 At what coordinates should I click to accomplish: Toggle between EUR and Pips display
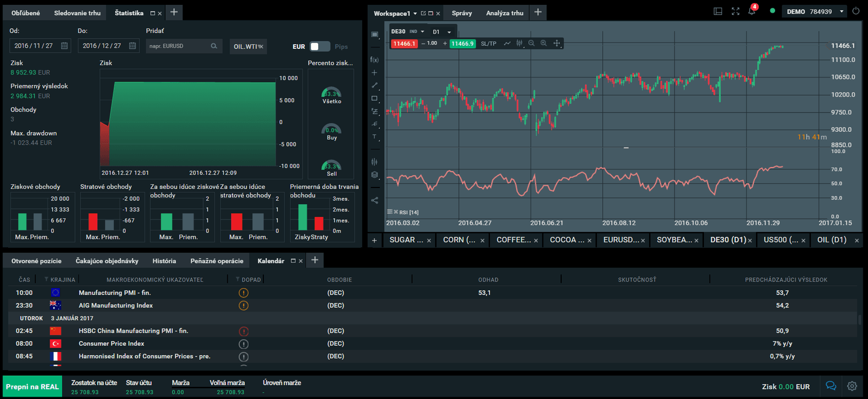[x=319, y=46]
